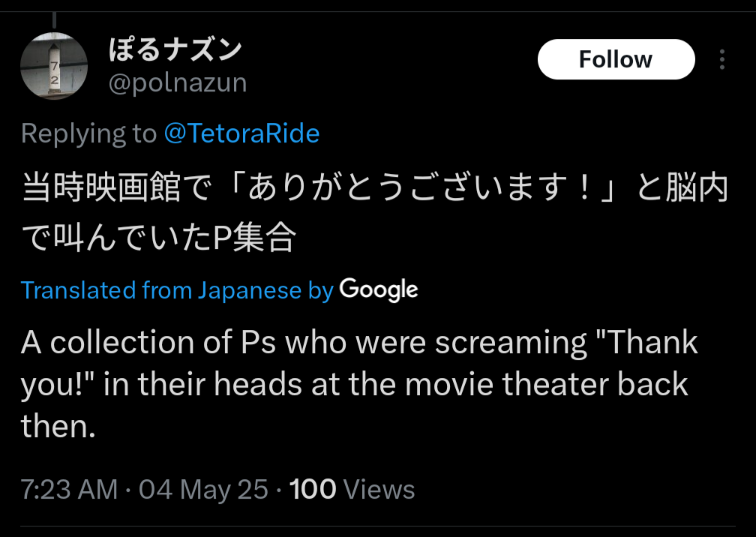Click the Views label
Image resolution: width=756 pixels, height=537 pixels.
(379, 490)
